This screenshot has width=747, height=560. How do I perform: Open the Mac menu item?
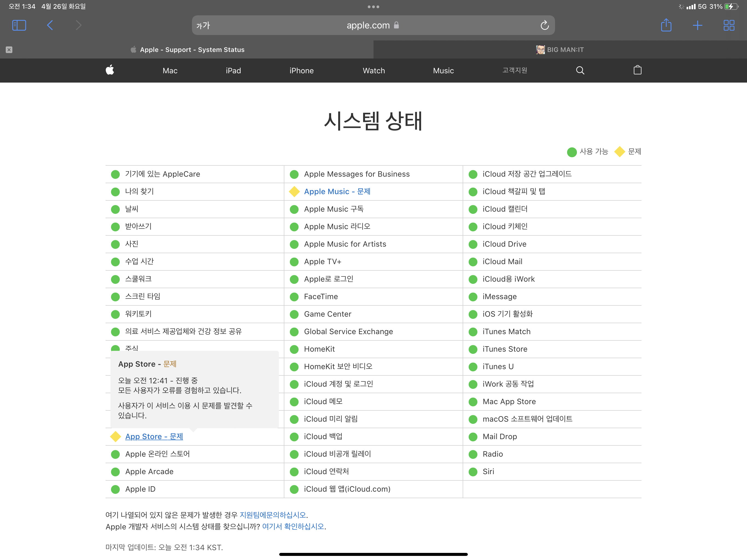(x=170, y=71)
